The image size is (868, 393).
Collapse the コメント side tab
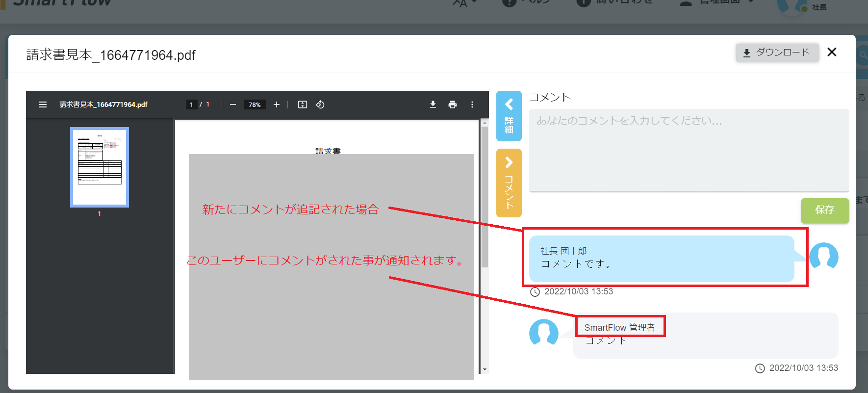509,183
